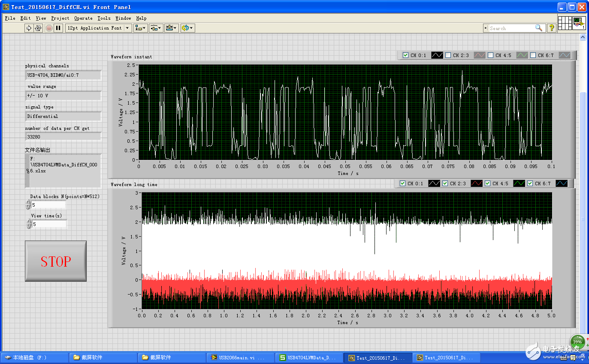Click the green CH 4:5 plot sample in long time legend

pyautogui.click(x=519, y=184)
